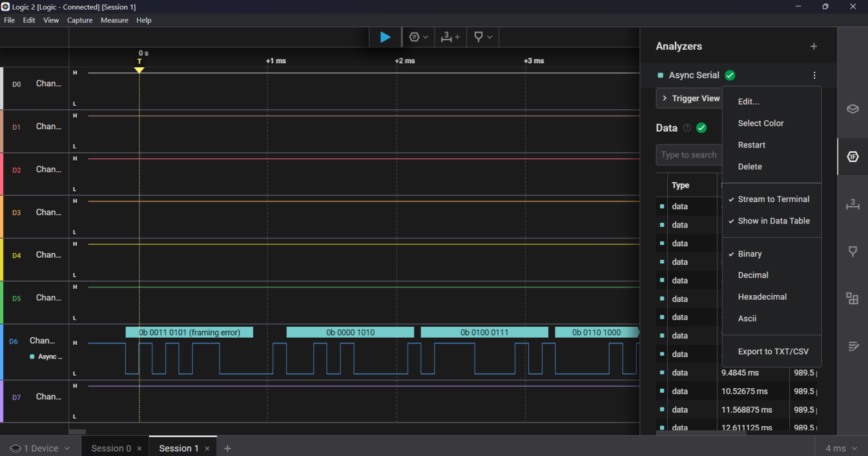The image size is (868, 456).
Task: Open the File menu
Action: [x=9, y=20]
